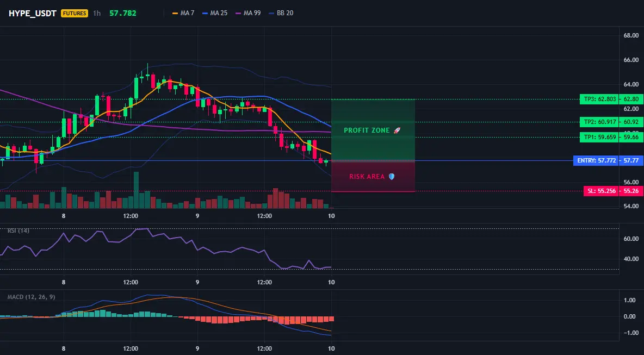The height and width of the screenshot is (355, 644).
Task: Click the FUTURES badge
Action: click(75, 13)
